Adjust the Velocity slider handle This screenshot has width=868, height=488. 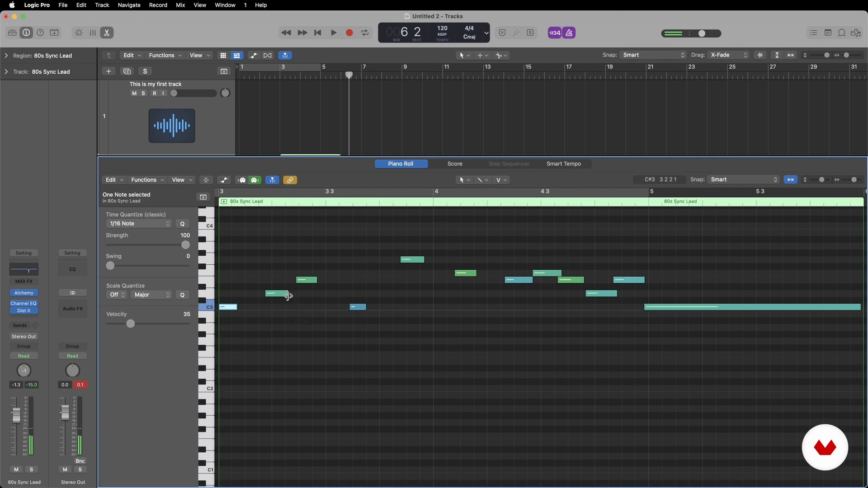(131, 324)
